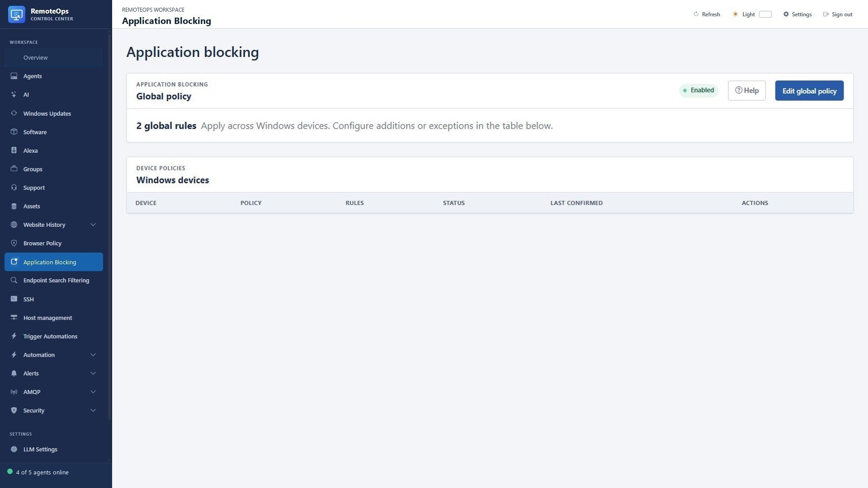868x488 pixels.
Task: Expand the Alerts submenu chevron
Action: click(x=93, y=373)
